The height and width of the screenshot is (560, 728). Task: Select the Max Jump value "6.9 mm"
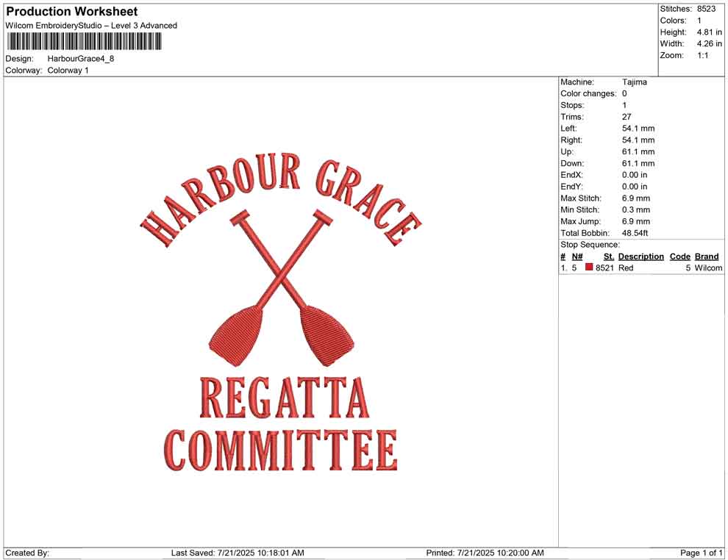[x=636, y=221]
